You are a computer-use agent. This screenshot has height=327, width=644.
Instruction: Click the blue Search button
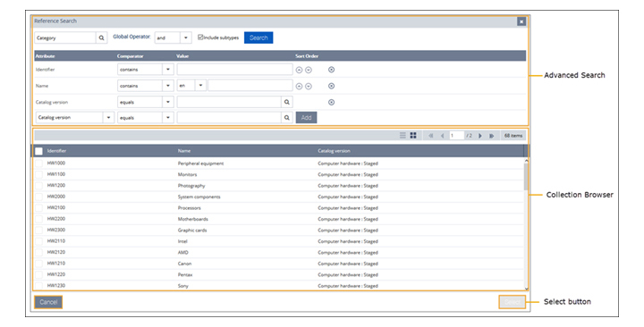(258, 38)
